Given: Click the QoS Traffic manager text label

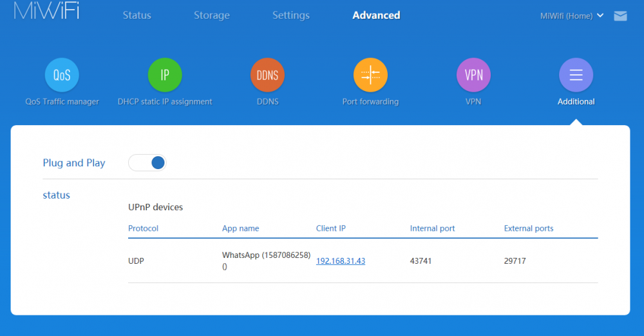Looking at the screenshot, I should [x=62, y=102].
